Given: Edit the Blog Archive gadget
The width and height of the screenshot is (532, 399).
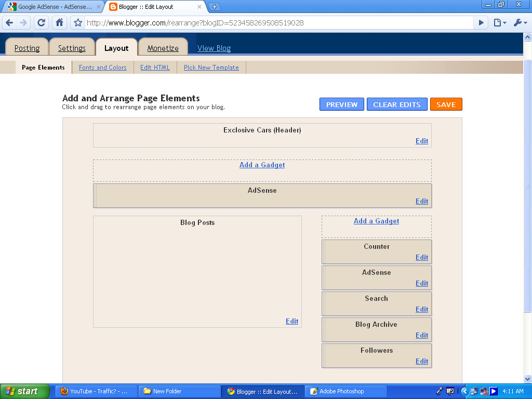Looking at the screenshot, I should click(x=422, y=335).
